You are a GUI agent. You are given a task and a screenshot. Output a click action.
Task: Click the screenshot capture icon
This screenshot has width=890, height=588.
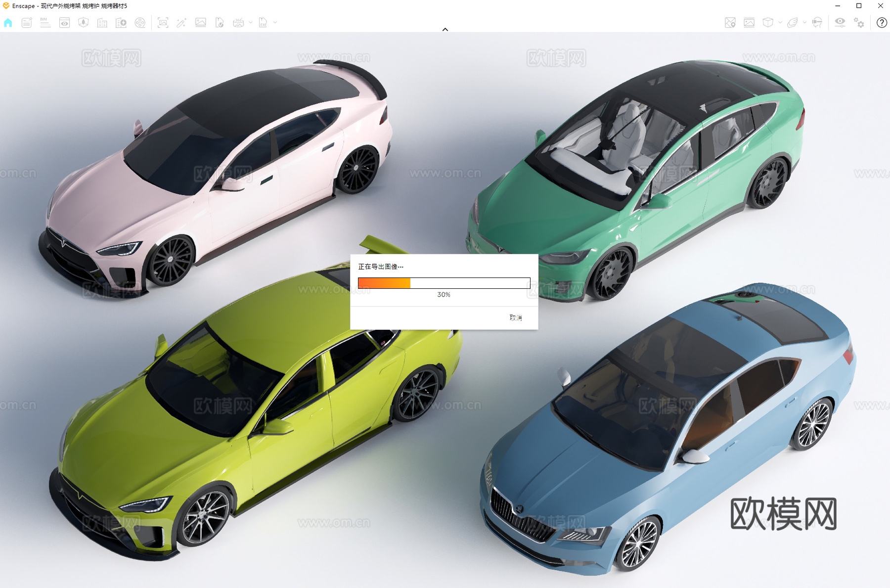click(x=163, y=23)
